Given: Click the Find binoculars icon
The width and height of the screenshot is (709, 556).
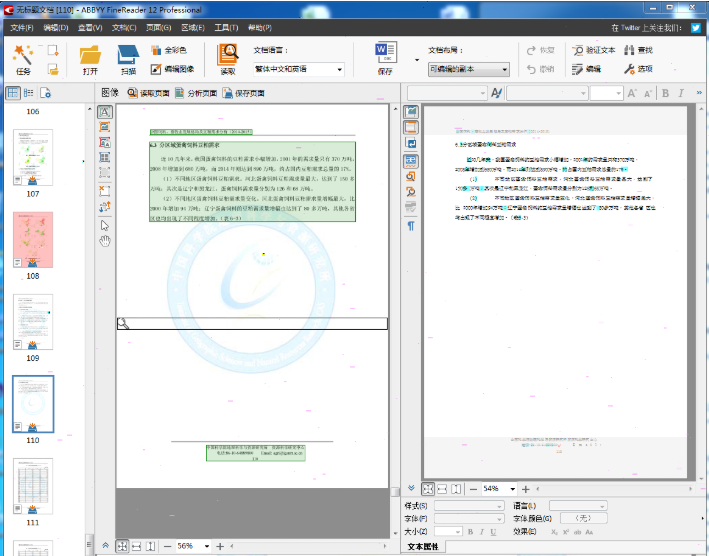Looking at the screenshot, I should click(x=638, y=50).
